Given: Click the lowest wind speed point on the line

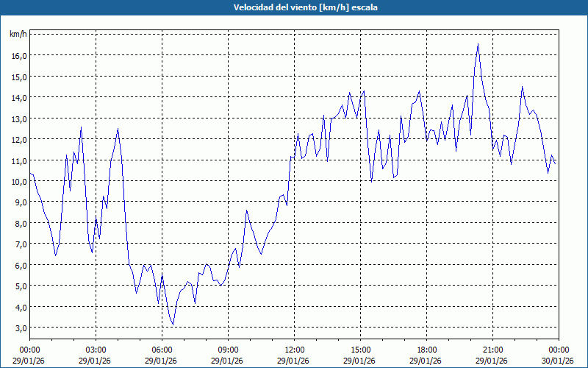Looking at the screenshot, I should click(173, 325).
